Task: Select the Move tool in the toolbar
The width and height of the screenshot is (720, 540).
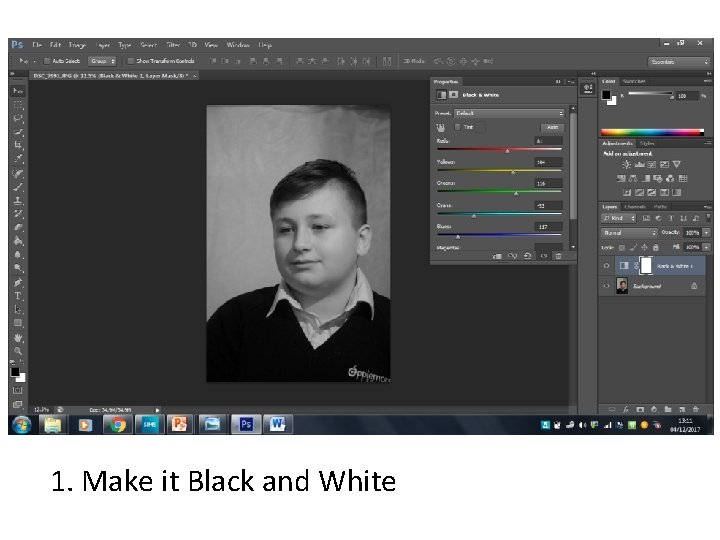Action: click(18, 91)
